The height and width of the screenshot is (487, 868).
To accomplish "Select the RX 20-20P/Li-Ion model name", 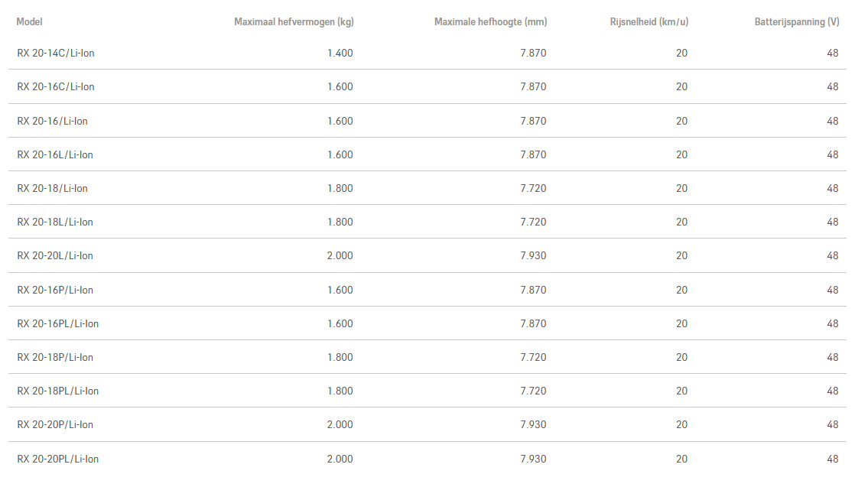I will [x=55, y=424].
